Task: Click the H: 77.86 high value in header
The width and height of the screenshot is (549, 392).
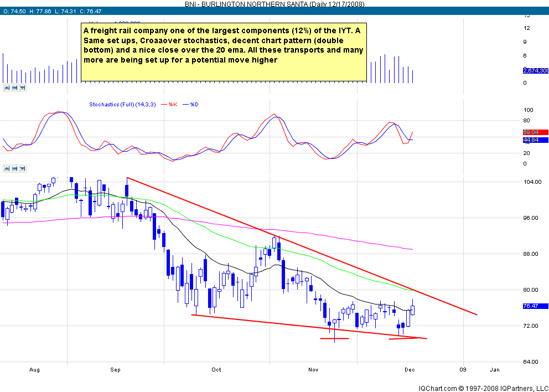Action: (x=40, y=11)
